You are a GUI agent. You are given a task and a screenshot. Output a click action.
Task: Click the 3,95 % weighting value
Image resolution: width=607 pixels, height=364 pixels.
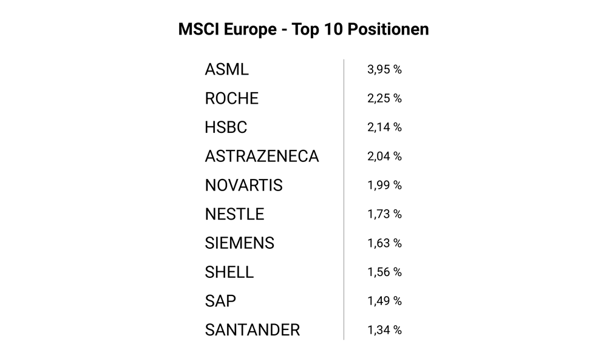[x=384, y=69]
